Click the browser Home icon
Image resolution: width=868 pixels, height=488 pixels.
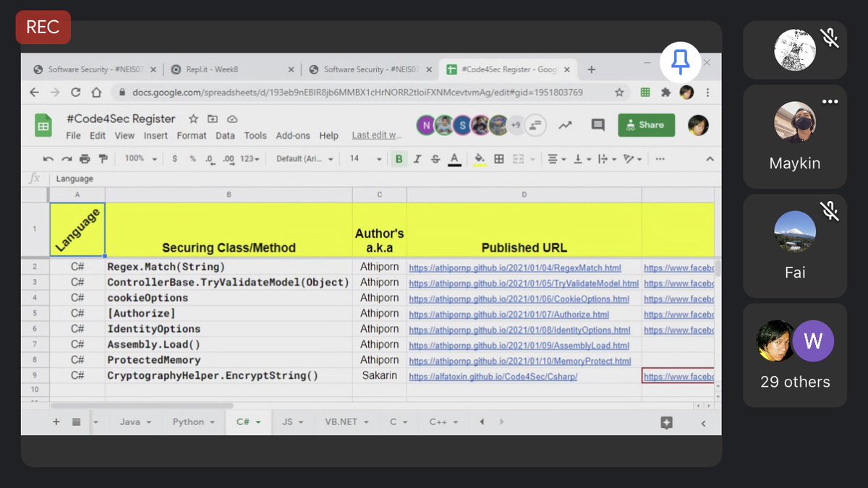coord(96,93)
